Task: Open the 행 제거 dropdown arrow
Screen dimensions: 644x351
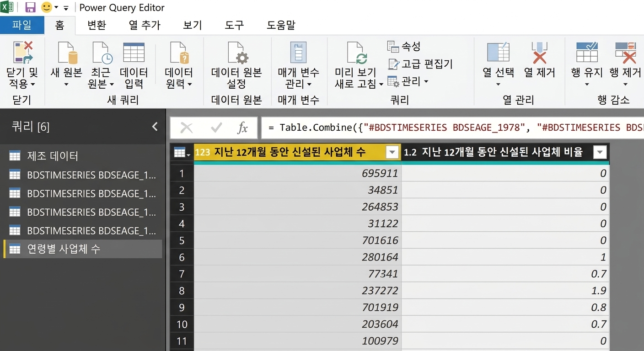Action: click(625, 85)
